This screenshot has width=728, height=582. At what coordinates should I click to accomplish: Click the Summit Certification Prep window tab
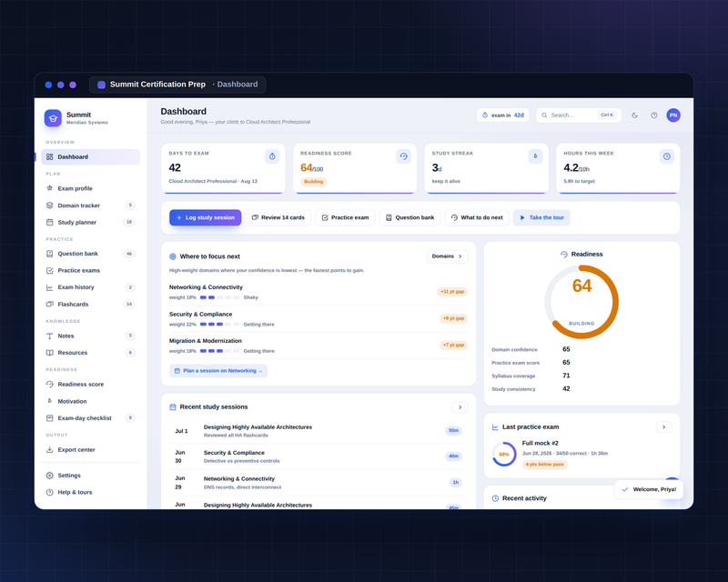pyautogui.click(x=177, y=85)
